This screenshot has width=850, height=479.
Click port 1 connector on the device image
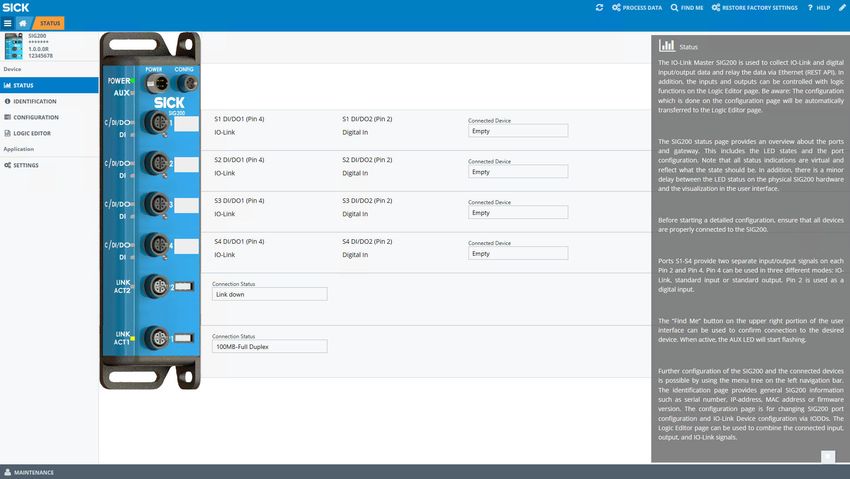pos(157,122)
